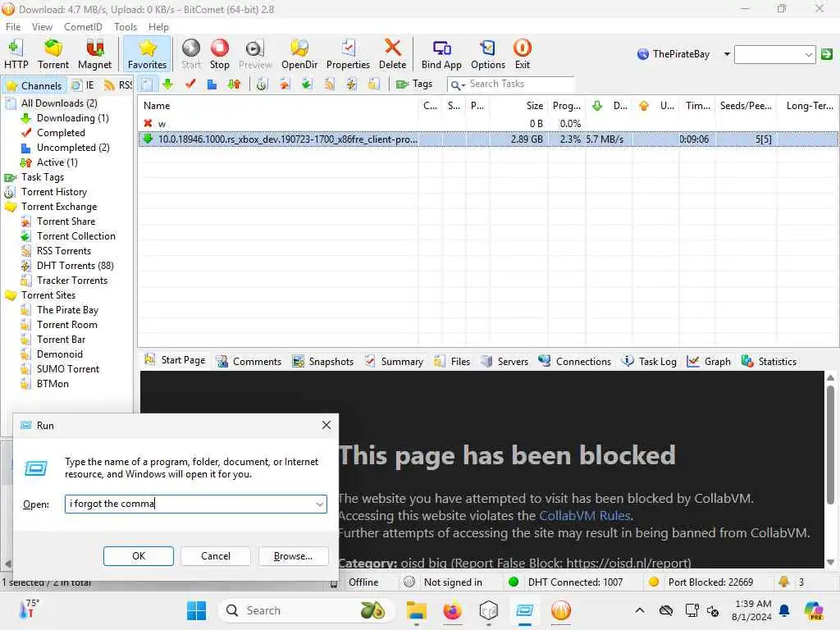The height and width of the screenshot is (630, 840).
Task: Filter by all downloads icon
Action: [x=148, y=84]
